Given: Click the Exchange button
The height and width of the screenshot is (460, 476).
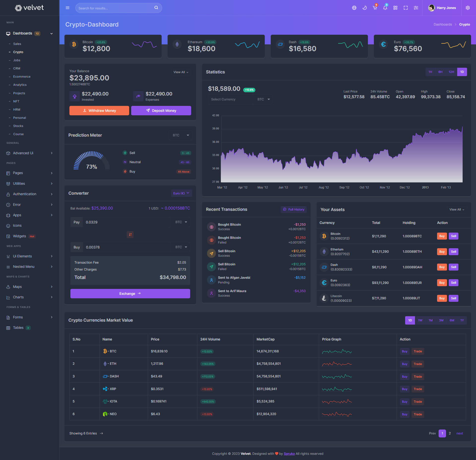Looking at the screenshot, I should point(130,294).
